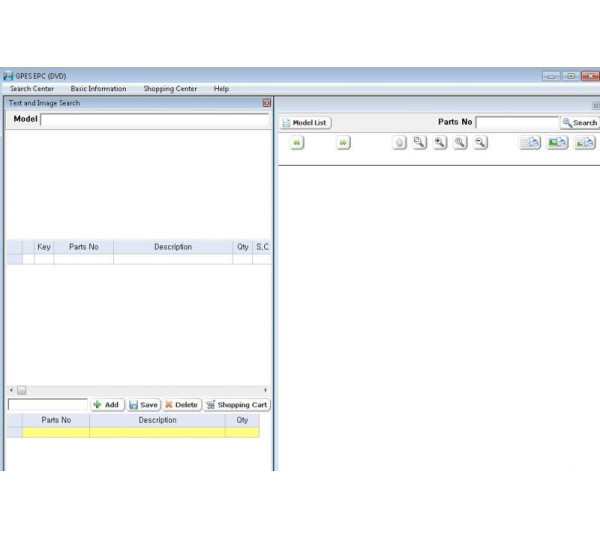Click the middle print image icon
Screen dimensions: 600x539
click(557, 143)
